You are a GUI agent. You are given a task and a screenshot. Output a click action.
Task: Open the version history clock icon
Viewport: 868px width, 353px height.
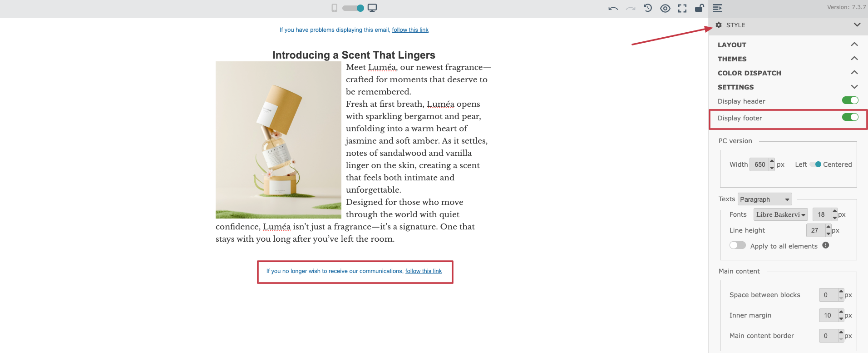[648, 8]
